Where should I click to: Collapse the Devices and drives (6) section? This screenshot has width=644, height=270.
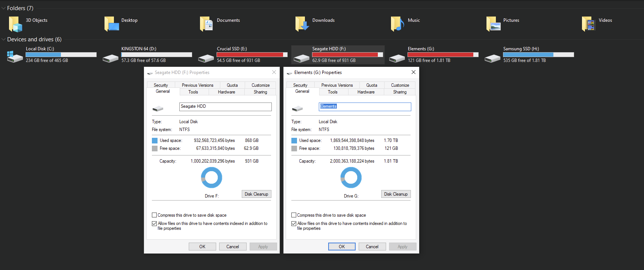click(3, 39)
